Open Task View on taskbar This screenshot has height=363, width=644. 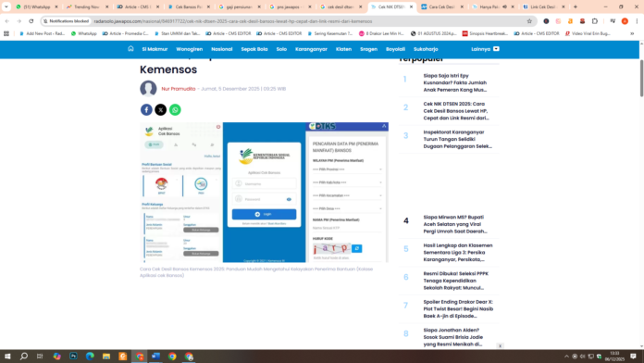[40, 357]
